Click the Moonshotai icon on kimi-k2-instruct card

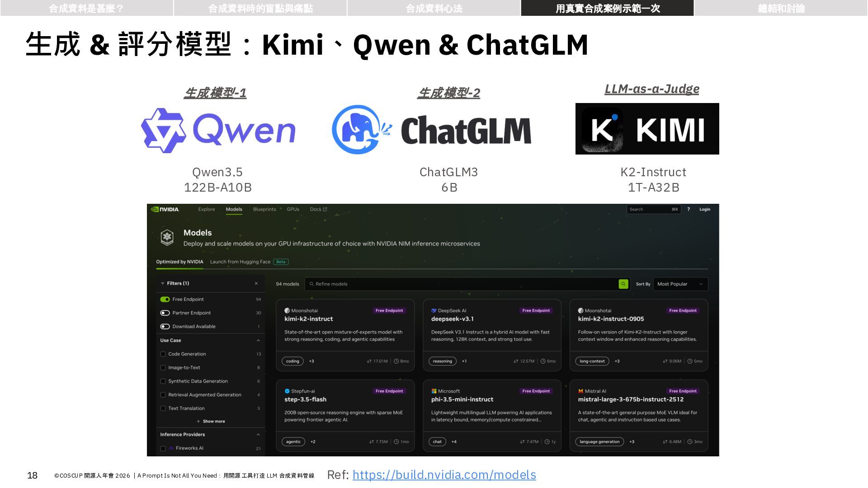tap(287, 310)
